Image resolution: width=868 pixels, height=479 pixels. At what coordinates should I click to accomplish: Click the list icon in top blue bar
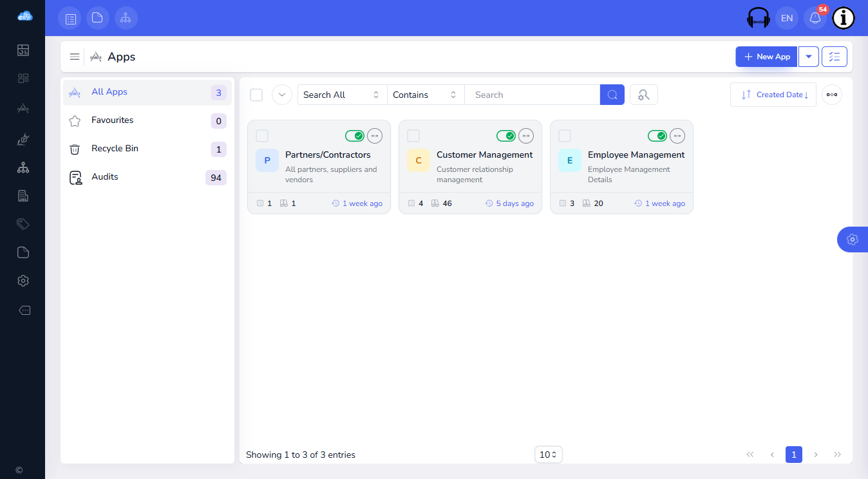click(70, 18)
